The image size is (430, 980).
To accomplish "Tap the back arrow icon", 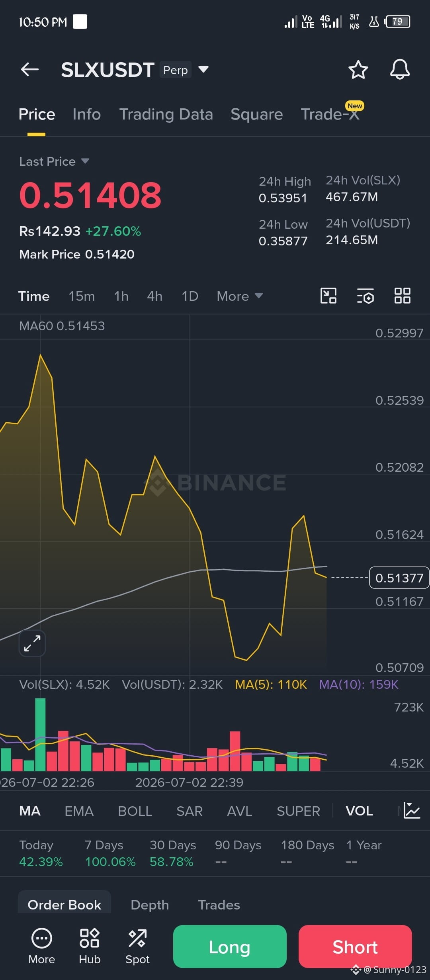I will (30, 70).
